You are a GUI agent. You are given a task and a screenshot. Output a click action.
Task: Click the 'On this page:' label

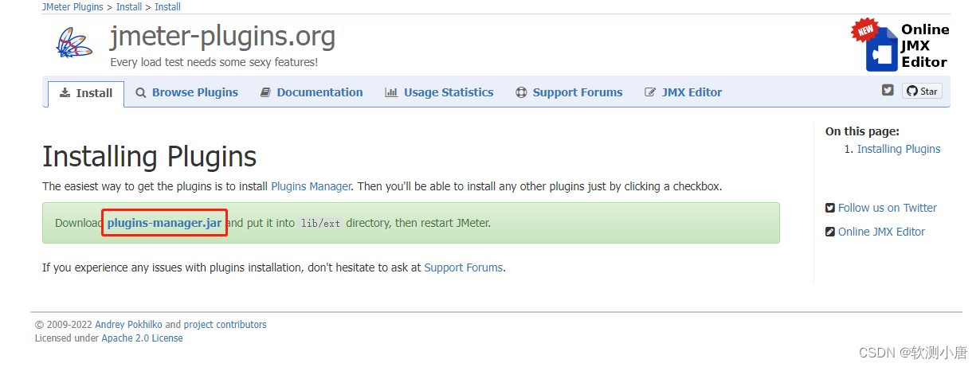point(862,131)
